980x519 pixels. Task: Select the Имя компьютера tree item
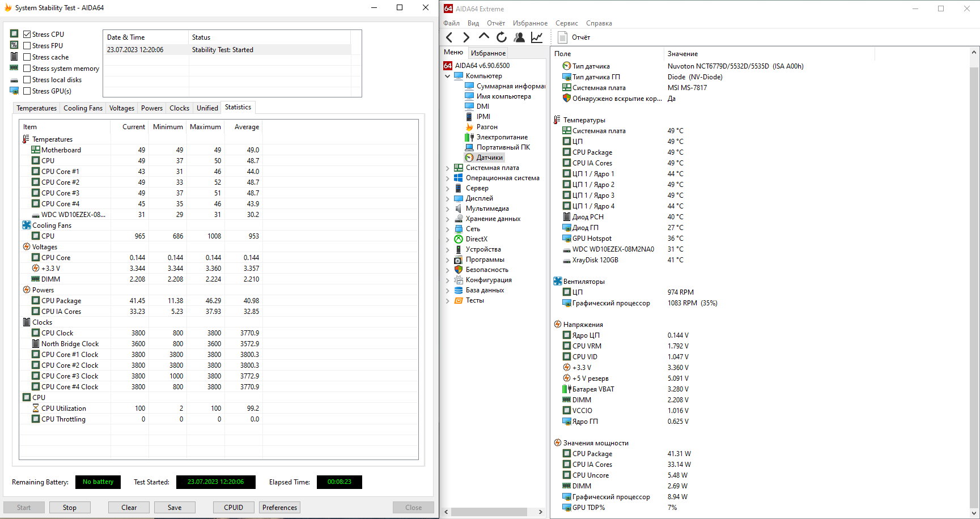click(x=504, y=96)
